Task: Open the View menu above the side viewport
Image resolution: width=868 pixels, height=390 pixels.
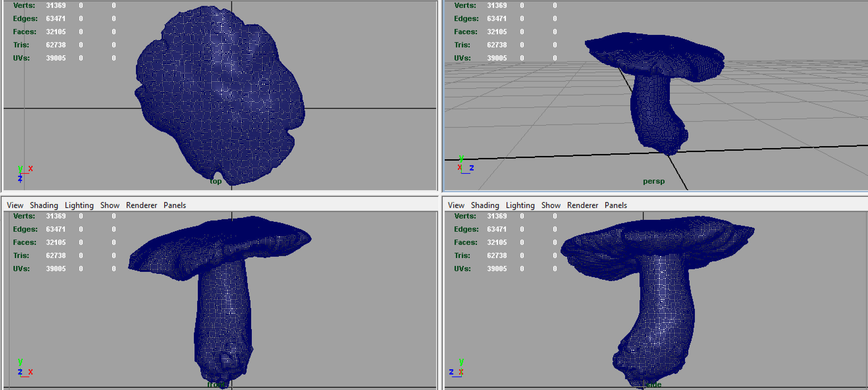Action: (456, 205)
